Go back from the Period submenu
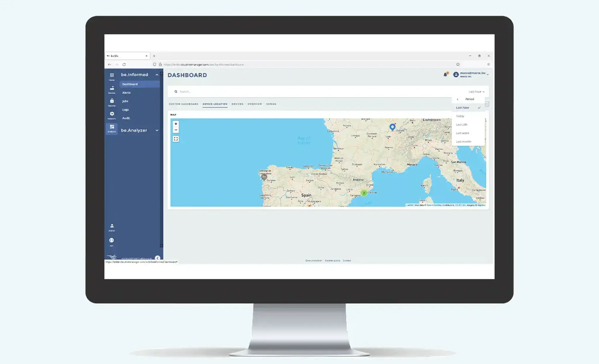This screenshot has width=599, height=364. coord(457,99)
